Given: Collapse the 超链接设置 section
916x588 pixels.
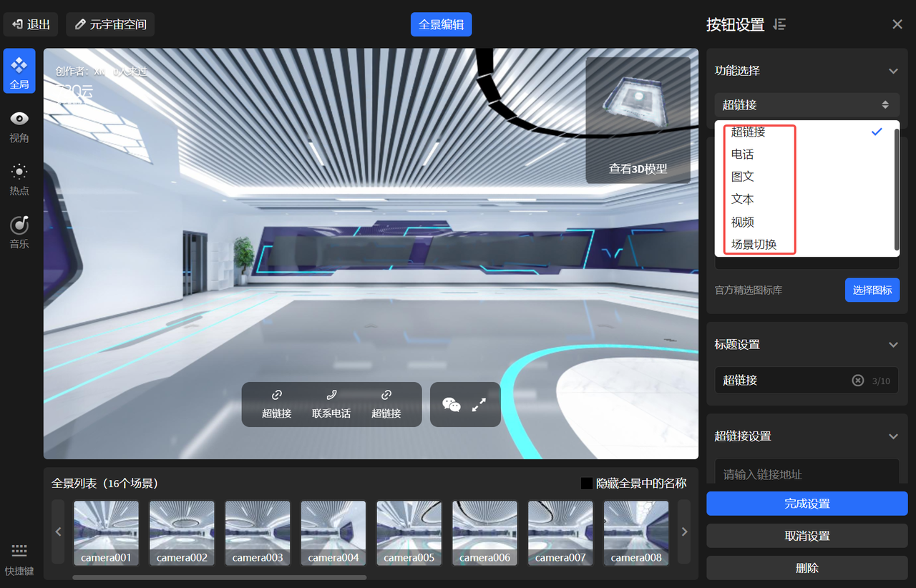Looking at the screenshot, I should pyautogui.click(x=893, y=436).
